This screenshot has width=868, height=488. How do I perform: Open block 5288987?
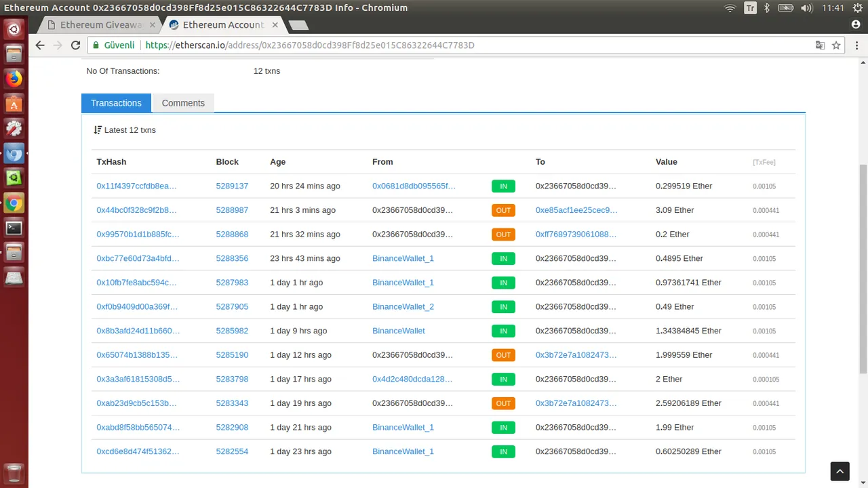coord(232,210)
